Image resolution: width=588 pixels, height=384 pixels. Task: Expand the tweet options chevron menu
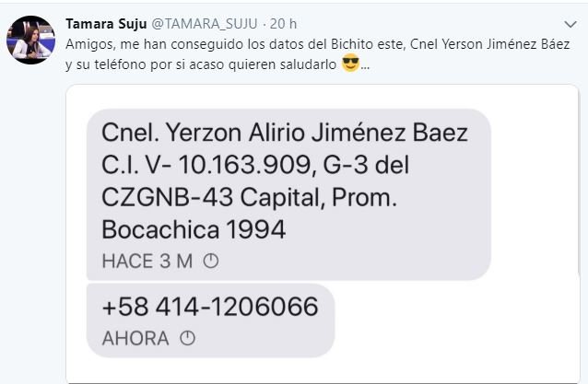tap(570, 24)
